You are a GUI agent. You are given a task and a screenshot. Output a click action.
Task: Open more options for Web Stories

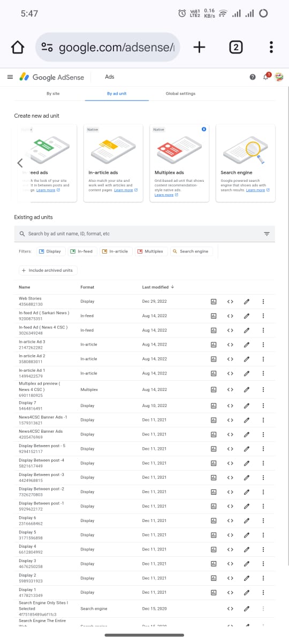click(263, 302)
